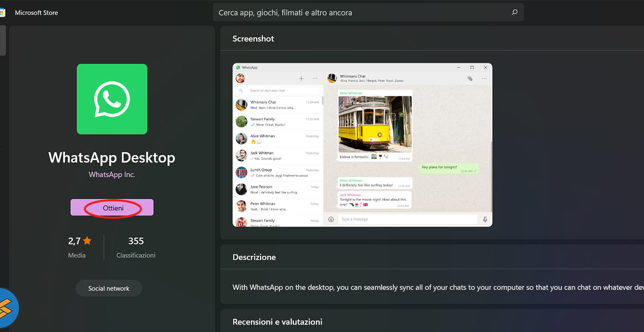Click the Microsoft Store title text
644x332 pixels.
(37, 13)
